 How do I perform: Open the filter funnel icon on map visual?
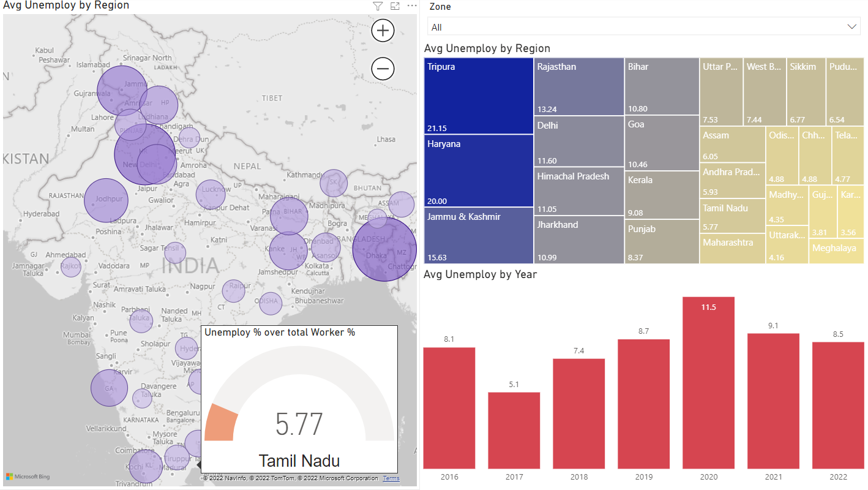[x=378, y=6]
